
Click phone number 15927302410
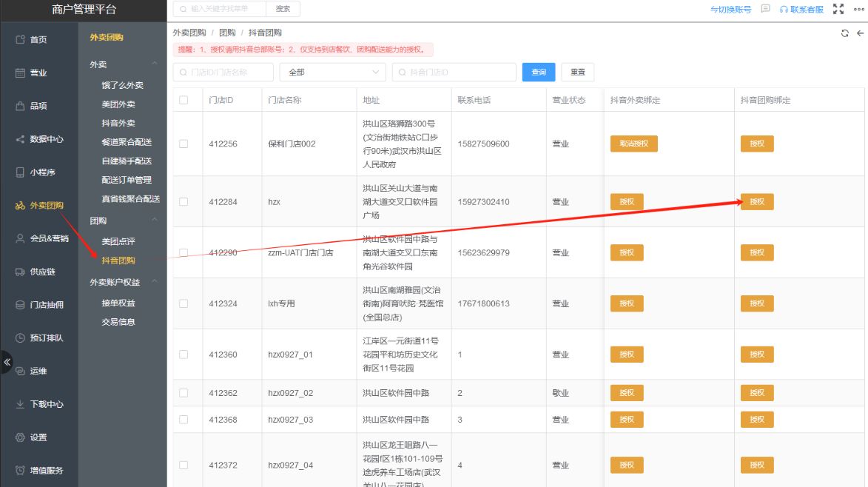483,202
